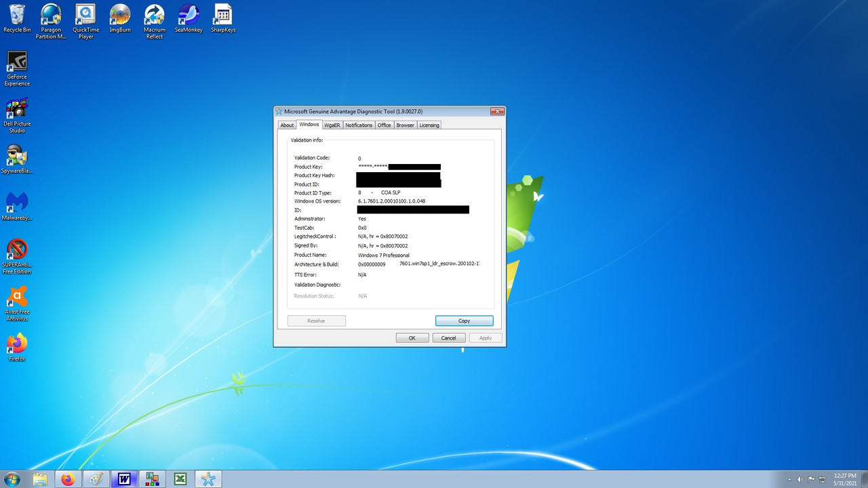Viewport: 868px width, 488px height.
Task: Click the Product Name value Windows 7 Professional
Action: pyautogui.click(x=384, y=256)
